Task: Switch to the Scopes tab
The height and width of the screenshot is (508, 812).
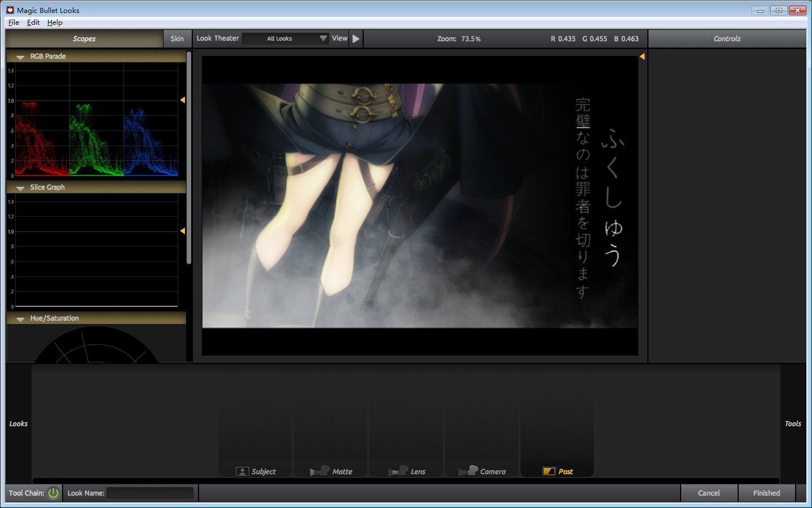Action: pyautogui.click(x=84, y=39)
